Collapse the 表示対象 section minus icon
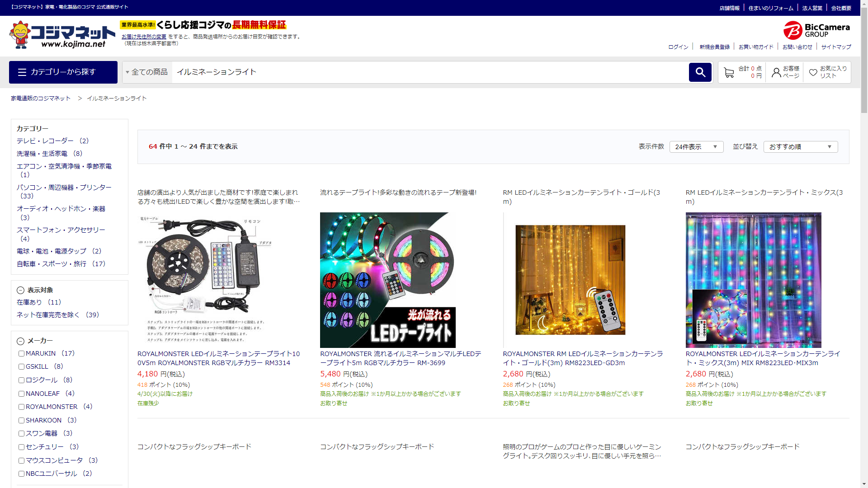Image resolution: width=868 pixels, height=488 pixels. [x=20, y=291]
